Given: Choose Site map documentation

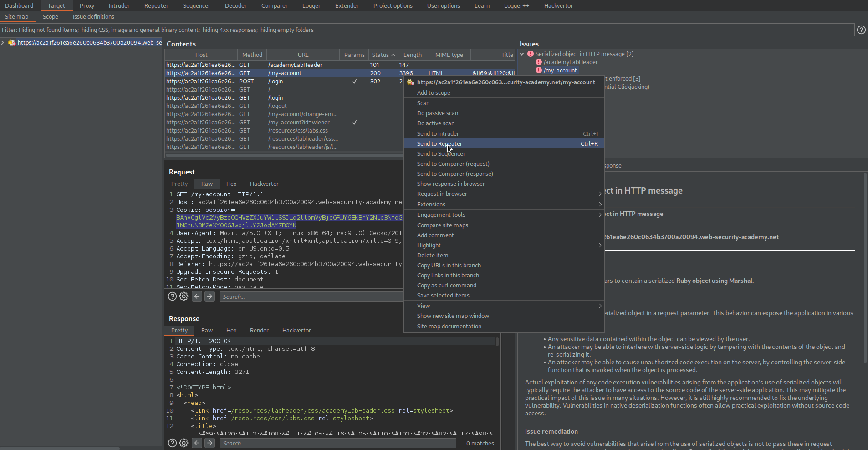Looking at the screenshot, I should pos(504,327).
